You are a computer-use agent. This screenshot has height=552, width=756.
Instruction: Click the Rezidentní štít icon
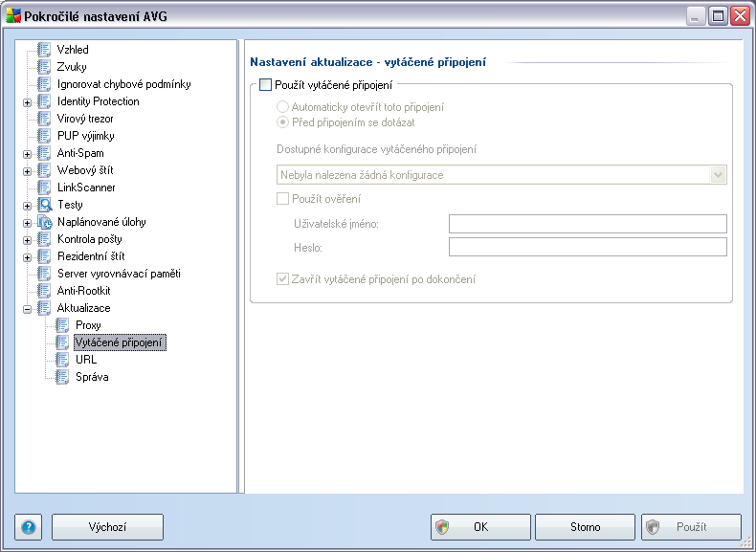[x=44, y=256]
